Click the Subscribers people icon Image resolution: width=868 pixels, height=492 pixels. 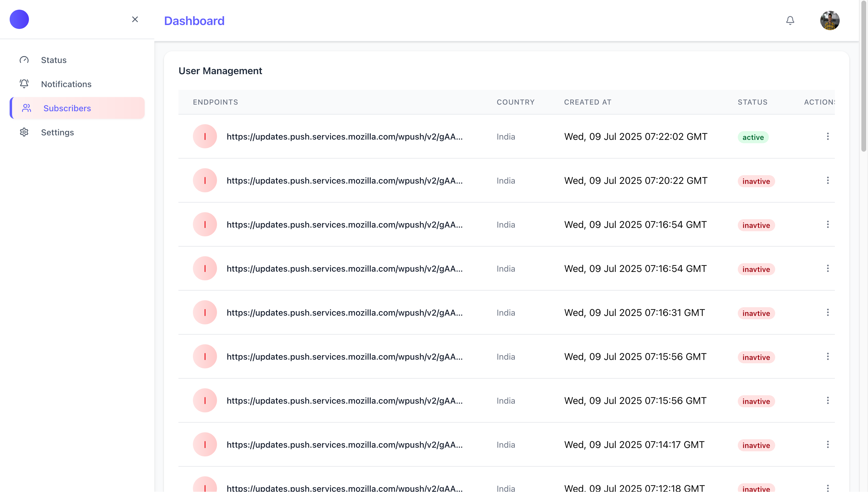tap(26, 108)
